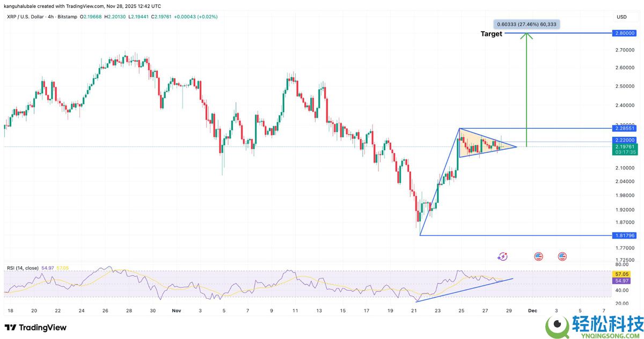Select the 2.28551 resistance price label

625,129
